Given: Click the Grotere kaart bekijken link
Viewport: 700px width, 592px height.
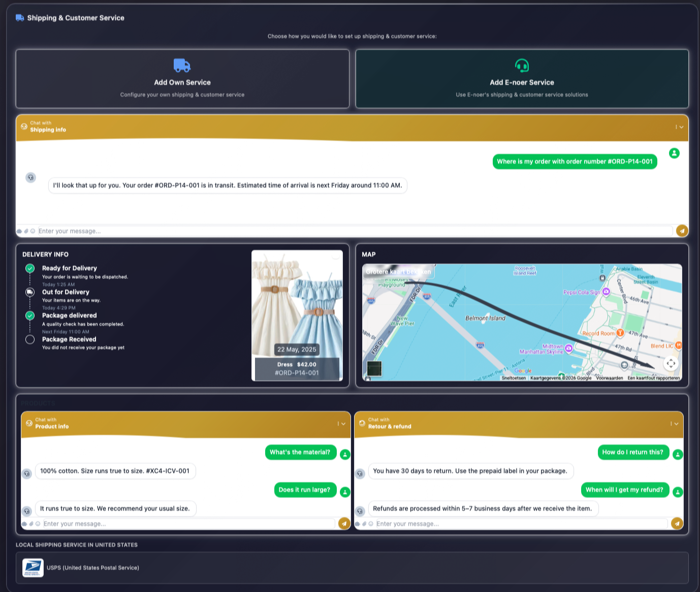Looking at the screenshot, I should point(398,271).
